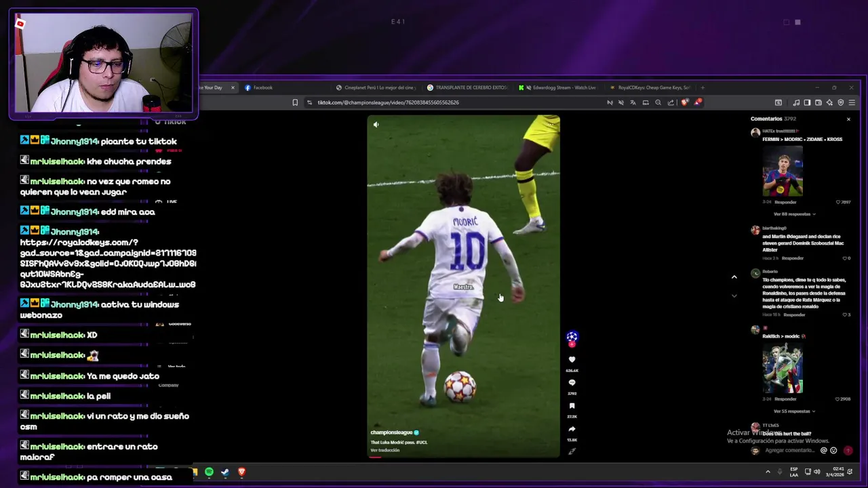Seek the video progress bar at bottom
Screen dimensions: 868x488
tap(464, 457)
